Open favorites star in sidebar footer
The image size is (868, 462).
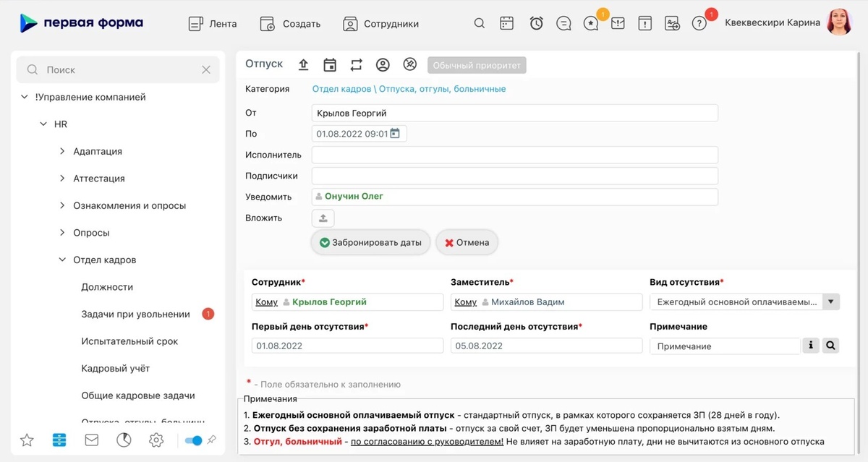(27, 440)
